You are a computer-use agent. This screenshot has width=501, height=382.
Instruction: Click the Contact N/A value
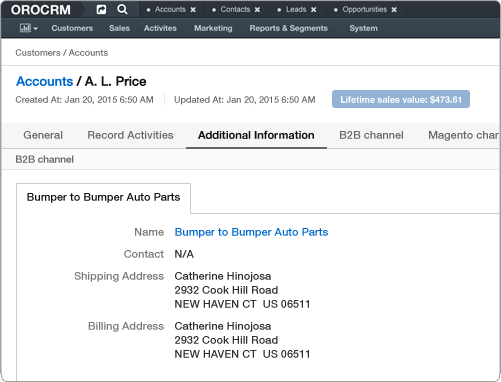click(x=184, y=254)
